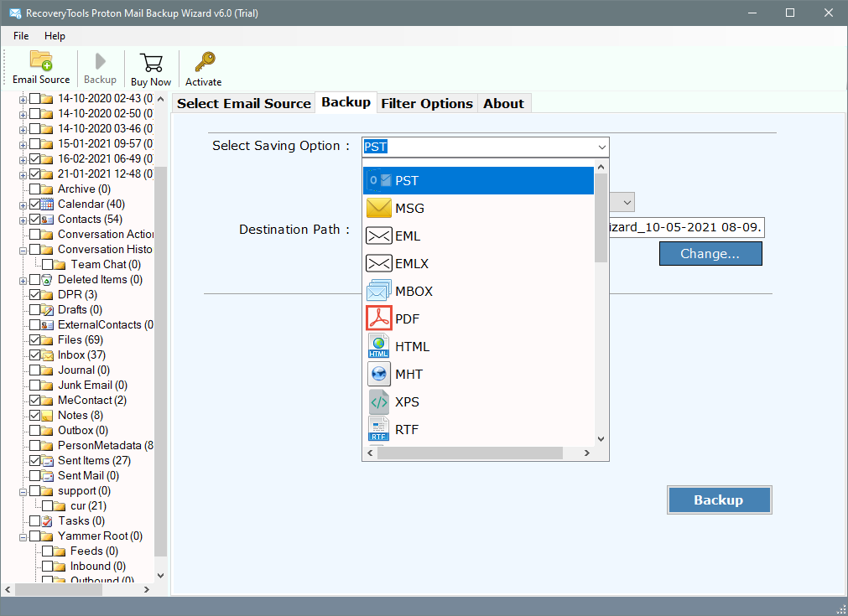The height and width of the screenshot is (616, 848).
Task: Select the Team Chat (0) tree item
Action: point(106,264)
